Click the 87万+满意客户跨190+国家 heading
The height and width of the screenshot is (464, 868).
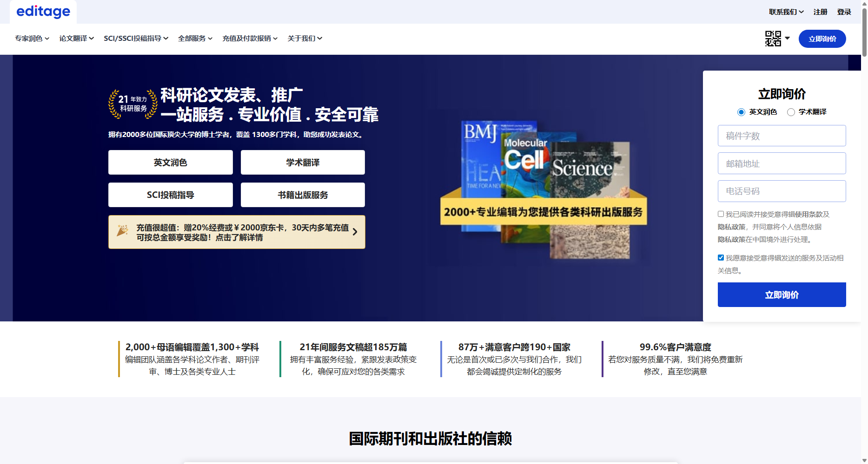click(514, 347)
